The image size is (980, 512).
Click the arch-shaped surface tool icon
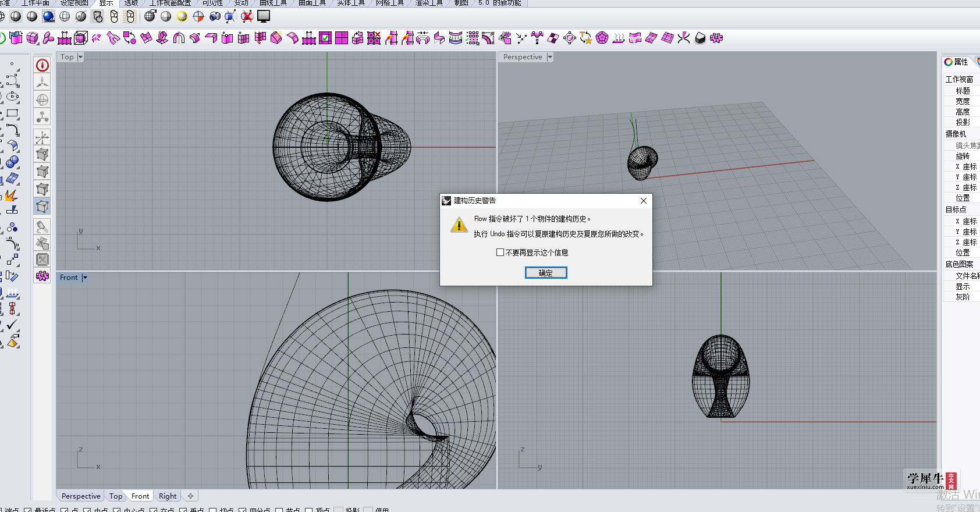pyautogui.click(x=179, y=38)
